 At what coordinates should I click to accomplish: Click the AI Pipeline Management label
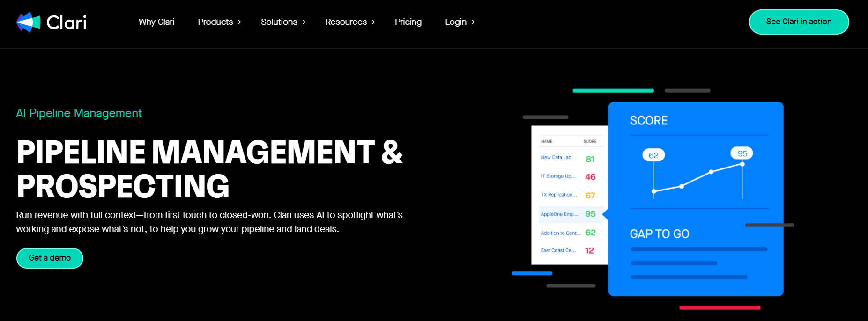tap(79, 113)
